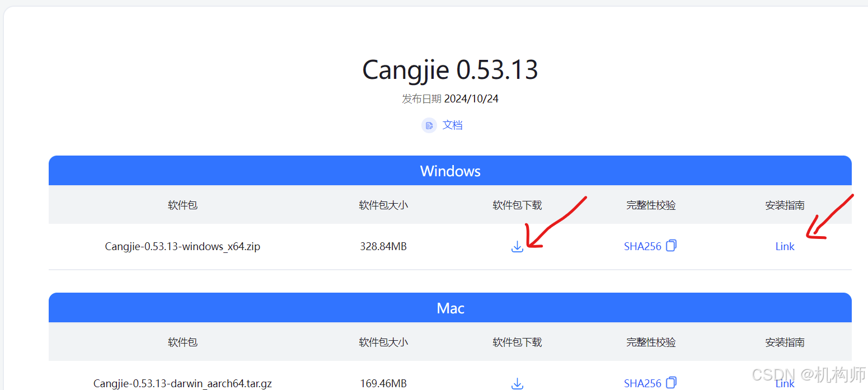This screenshot has width=868, height=390.
Task: Click the release date 2024/10/24
Action: coord(471,99)
